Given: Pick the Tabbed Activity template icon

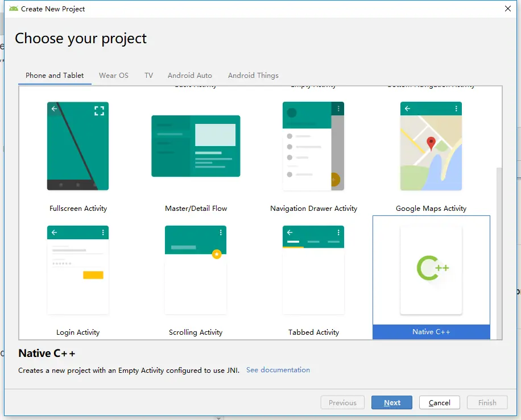Looking at the screenshot, I should tap(313, 270).
